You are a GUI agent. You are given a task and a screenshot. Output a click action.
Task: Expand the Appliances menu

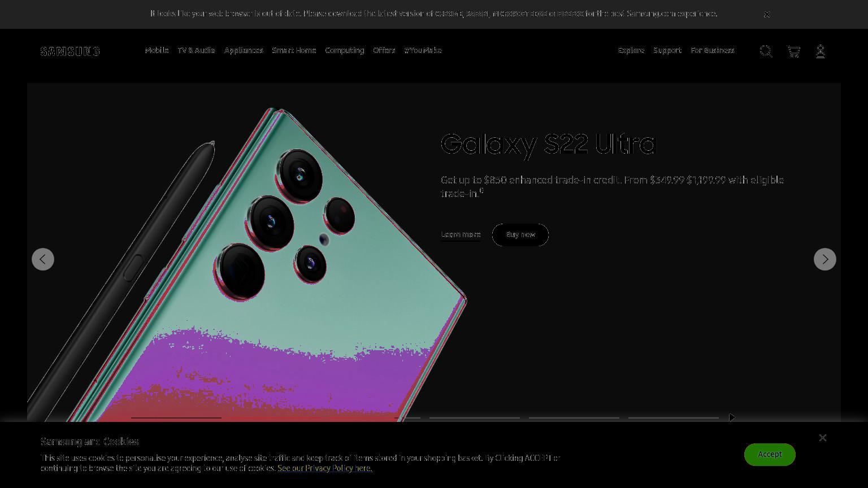point(244,50)
